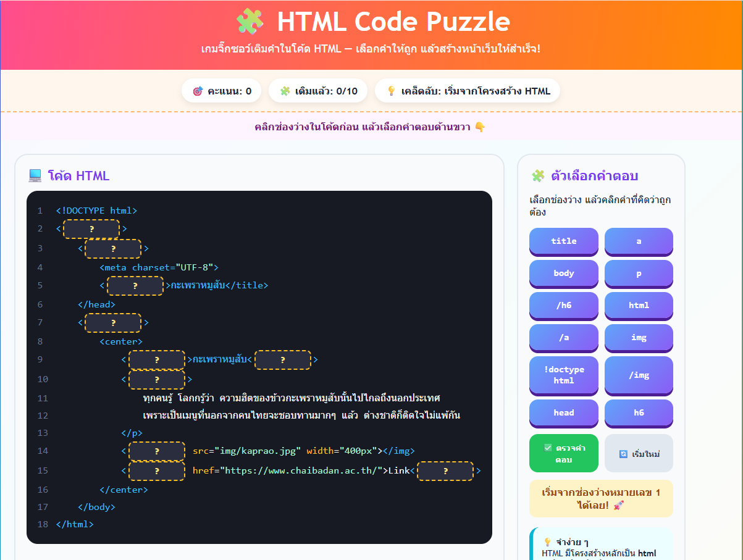Image resolution: width=743 pixels, height=560 pixels.
Task: Click the puzzle icon beside เติมแล้ว: 0/10
Action: (285, 91)
